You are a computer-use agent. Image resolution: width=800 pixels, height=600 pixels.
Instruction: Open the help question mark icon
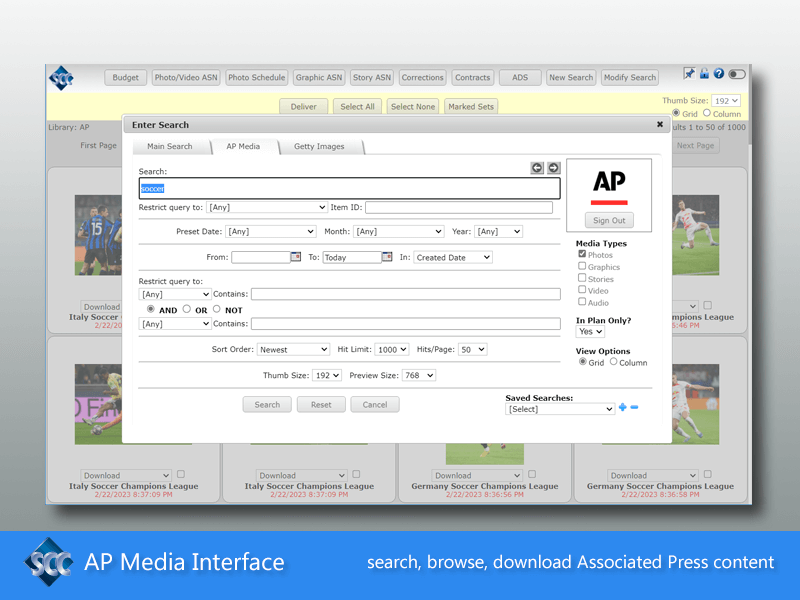(x=719, y=73)
